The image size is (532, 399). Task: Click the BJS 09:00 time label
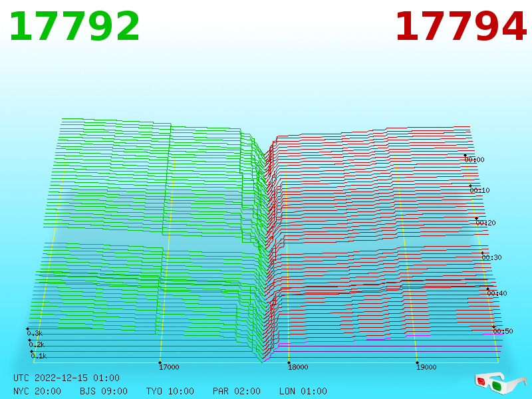point(104,391)
